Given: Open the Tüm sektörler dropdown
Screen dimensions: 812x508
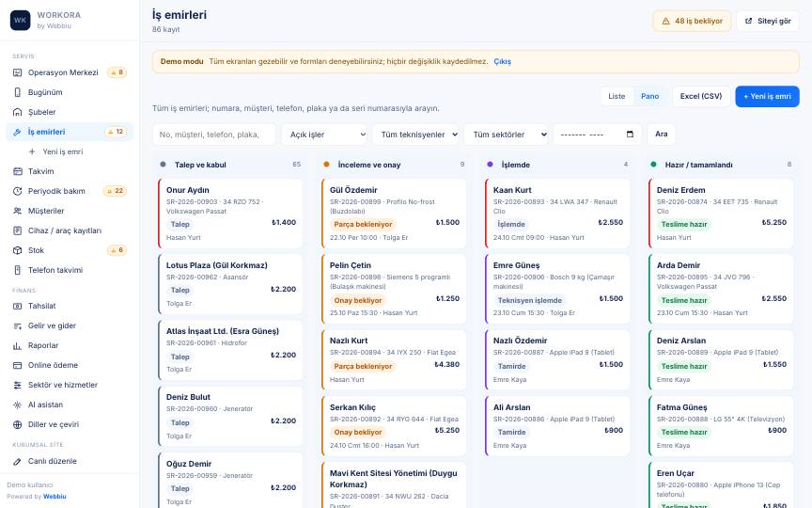Looking at the screenshot, I should pos(506,135).
